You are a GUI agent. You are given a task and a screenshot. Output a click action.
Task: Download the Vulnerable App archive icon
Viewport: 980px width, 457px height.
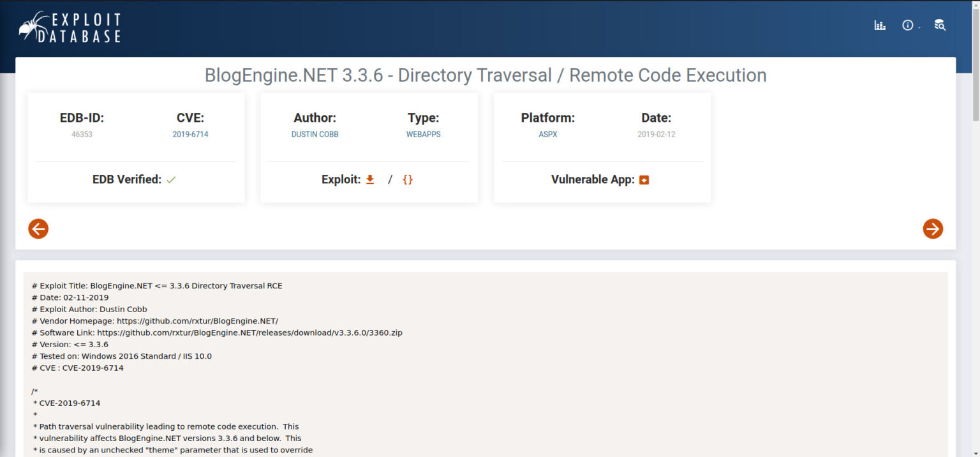pos(644,179)
